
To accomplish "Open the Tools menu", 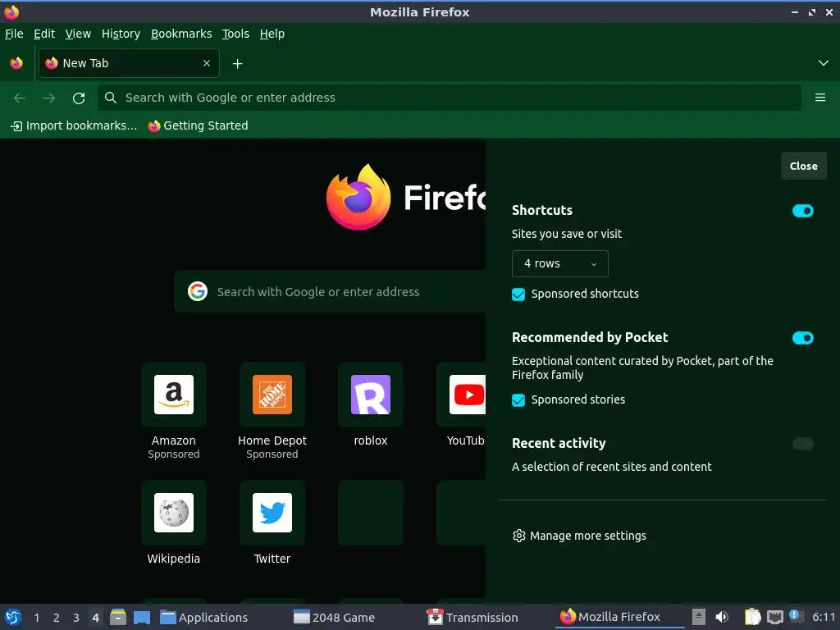I will pos(235,34).
